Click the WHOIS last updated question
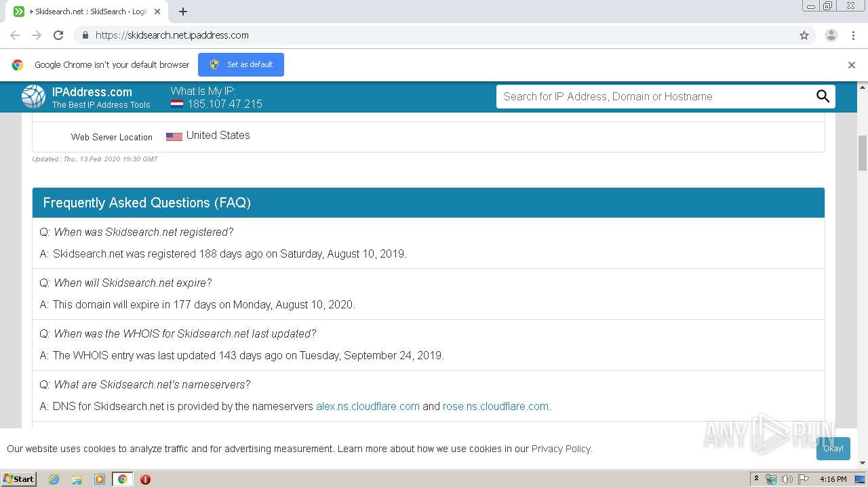 (x=185, y=333)
